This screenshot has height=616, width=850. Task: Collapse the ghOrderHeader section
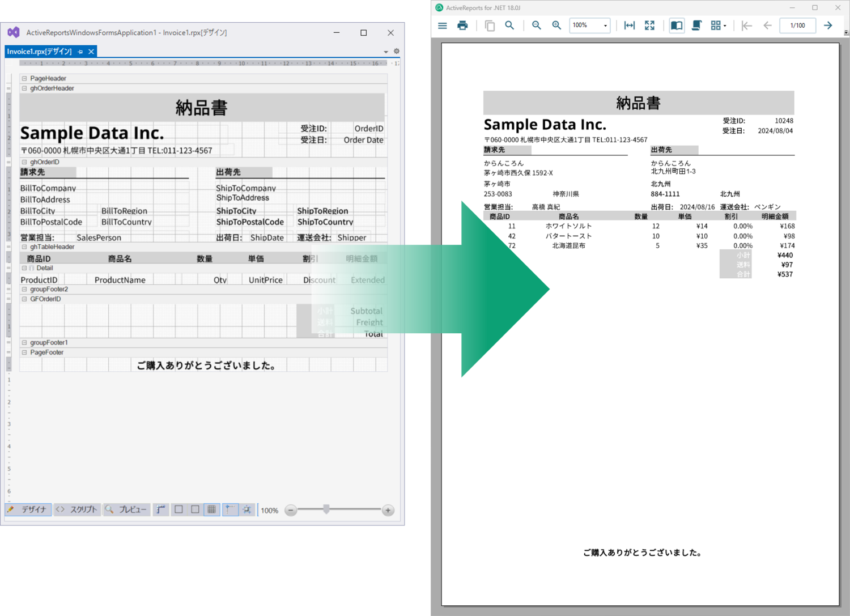tap(24, 88)
